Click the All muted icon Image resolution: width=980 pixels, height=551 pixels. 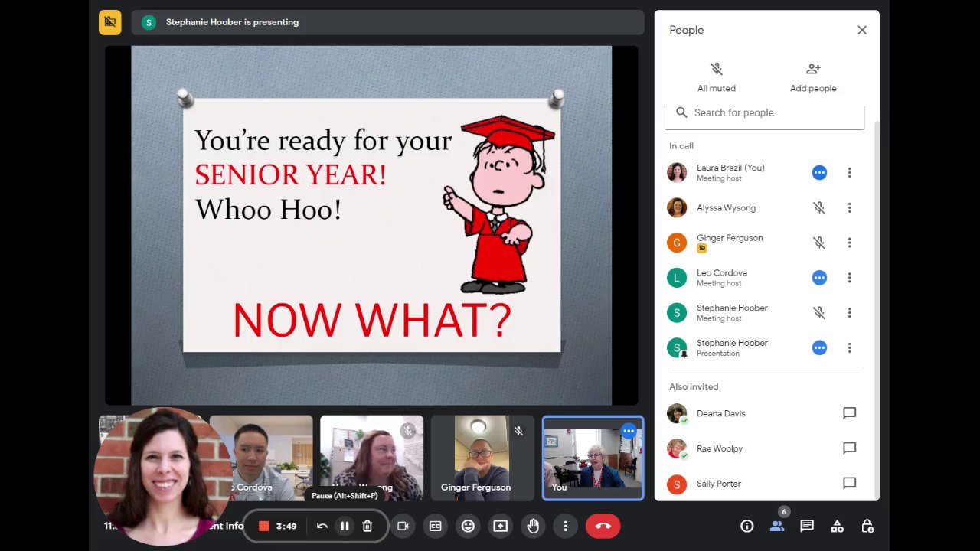coord(717,69)
